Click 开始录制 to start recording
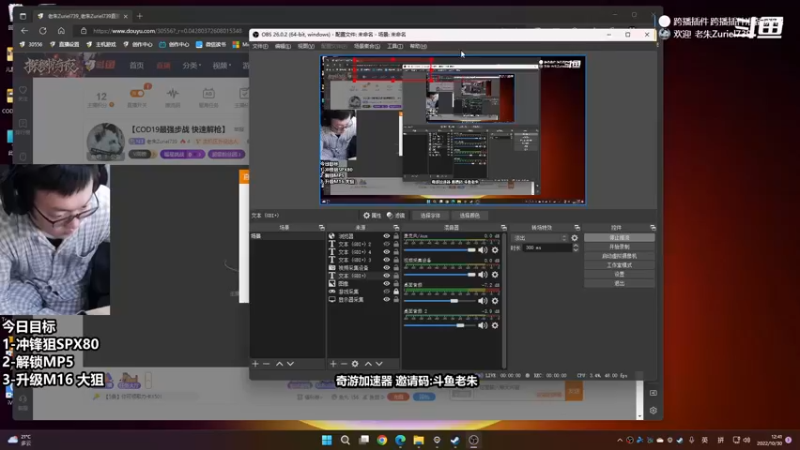 tap(619, 247)
